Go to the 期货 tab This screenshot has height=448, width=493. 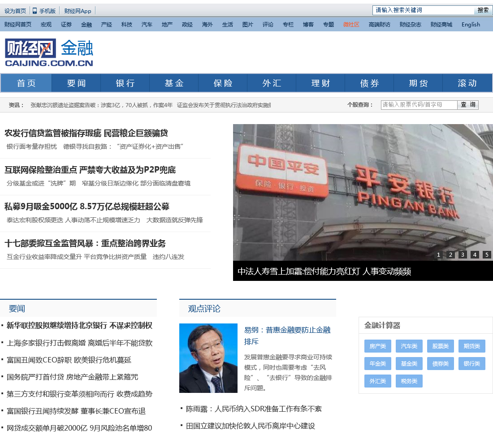point(418,83)
